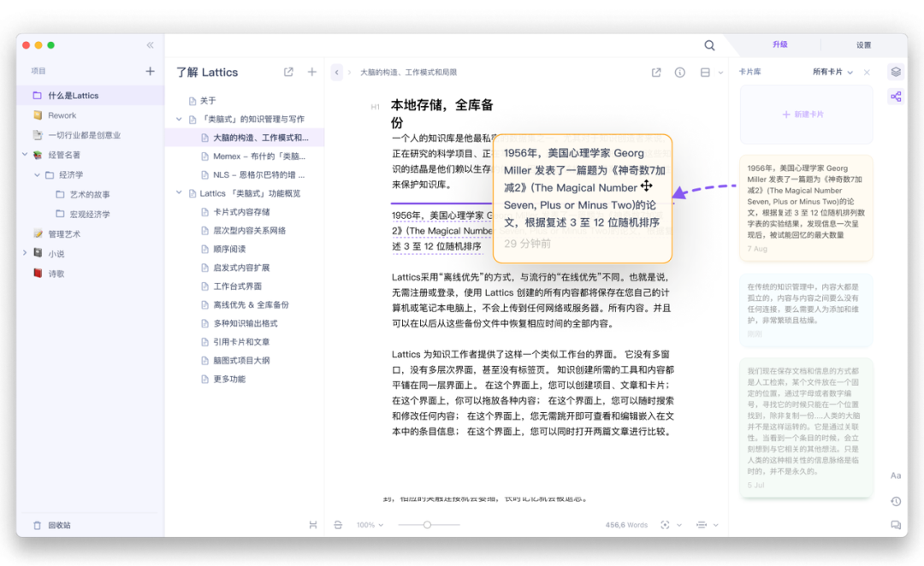Click the line spacing icon
Screen dimensions: 924x566
pyautogui.click(x=702, y=525)
